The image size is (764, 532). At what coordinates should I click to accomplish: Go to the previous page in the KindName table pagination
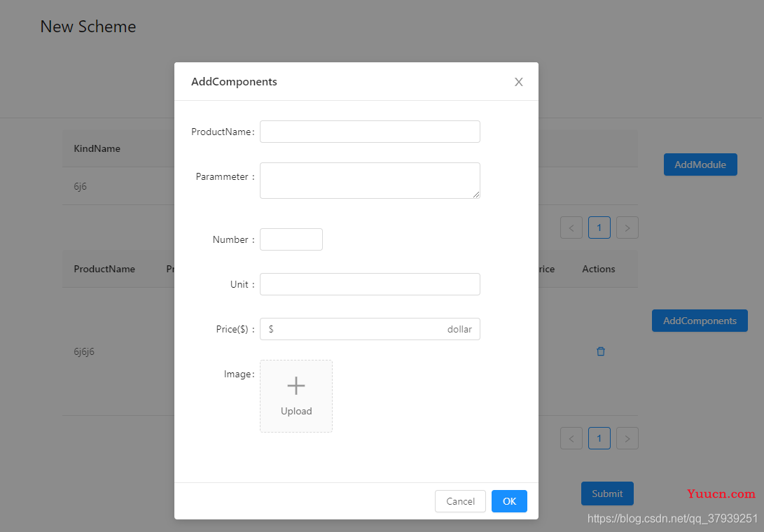point(571,227)
